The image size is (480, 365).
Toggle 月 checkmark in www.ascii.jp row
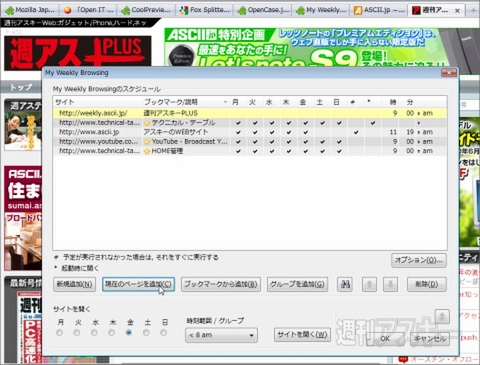click(238, 132)
